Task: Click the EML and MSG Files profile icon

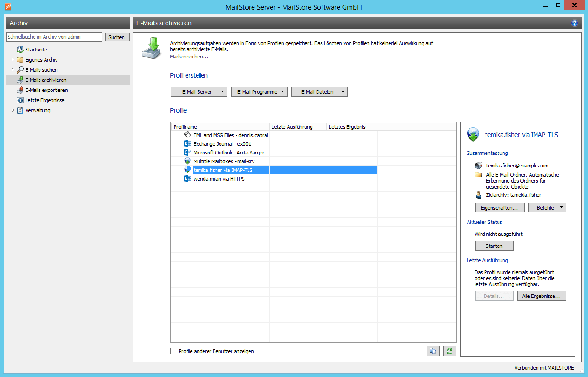Action: pyautogui.click(x=187, y=135)
